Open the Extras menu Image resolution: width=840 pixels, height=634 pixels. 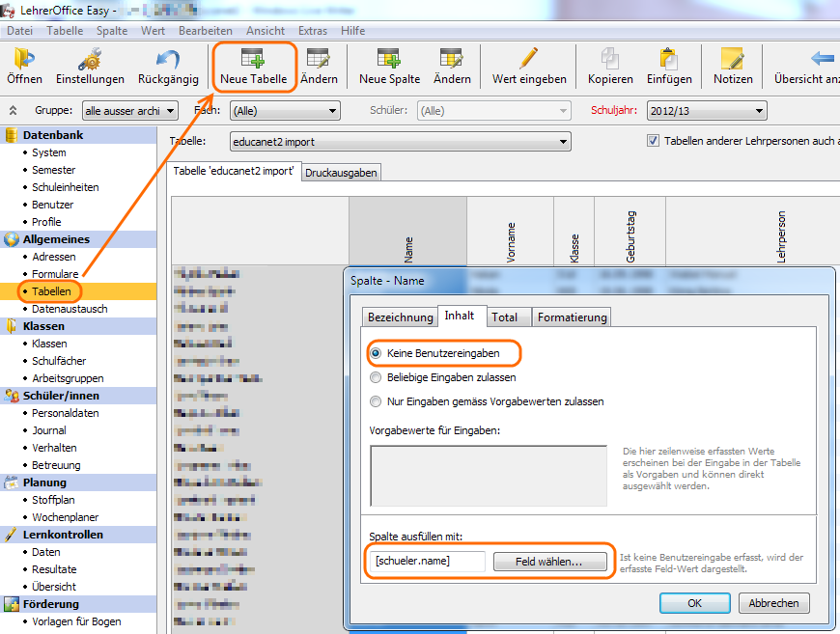[x=312, y=31]
